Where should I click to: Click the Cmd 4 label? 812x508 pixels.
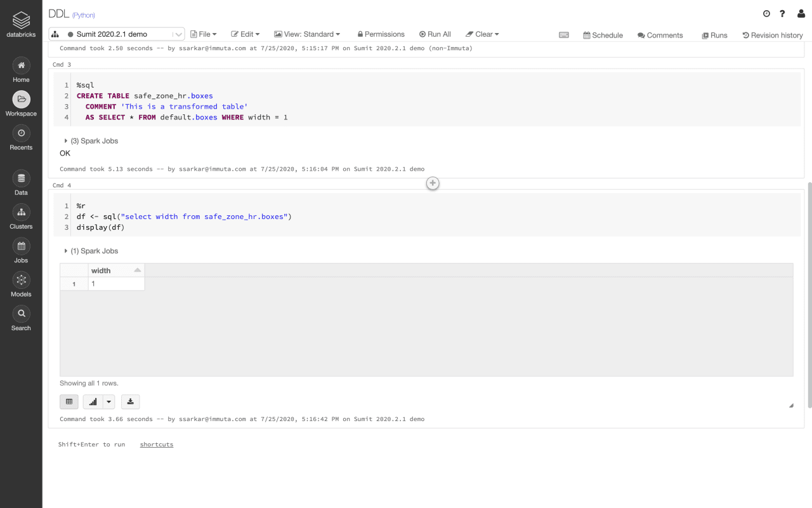click(x=62, y=185)
